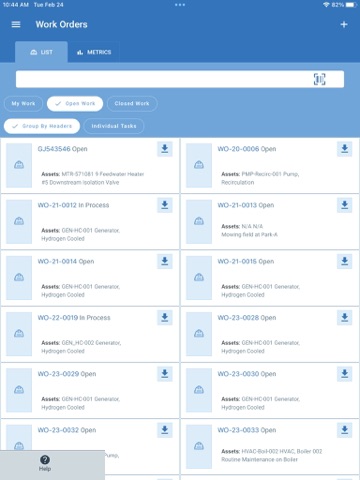Tap the hard hat thumbnail for WO-22-0019

tap(19, 334)
